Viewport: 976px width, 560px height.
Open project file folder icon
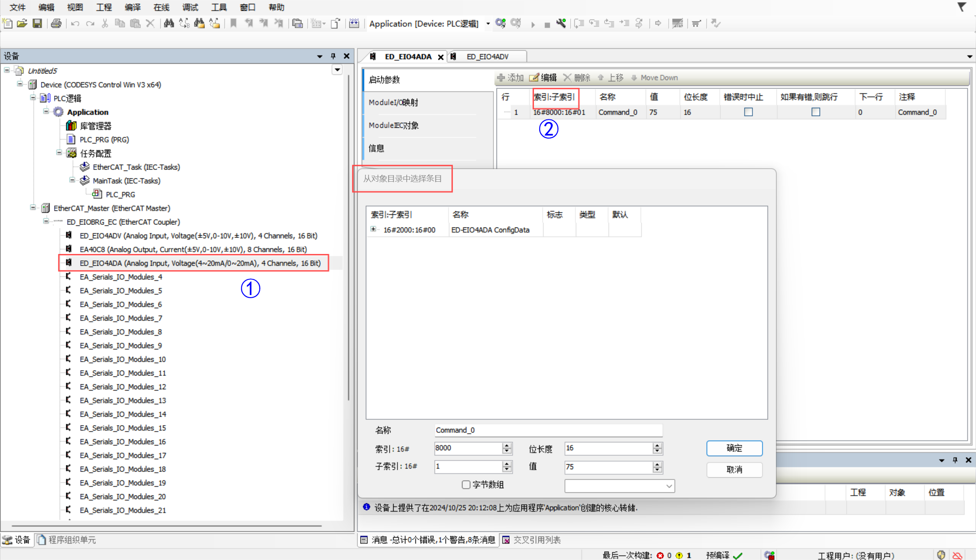(x=22, y=24)
